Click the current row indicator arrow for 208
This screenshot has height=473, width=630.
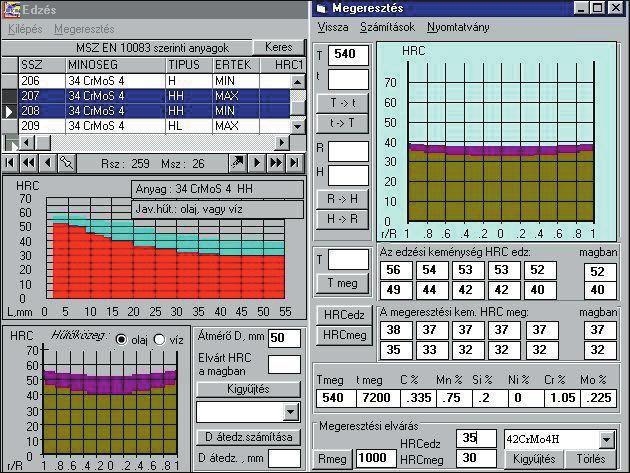10,111
